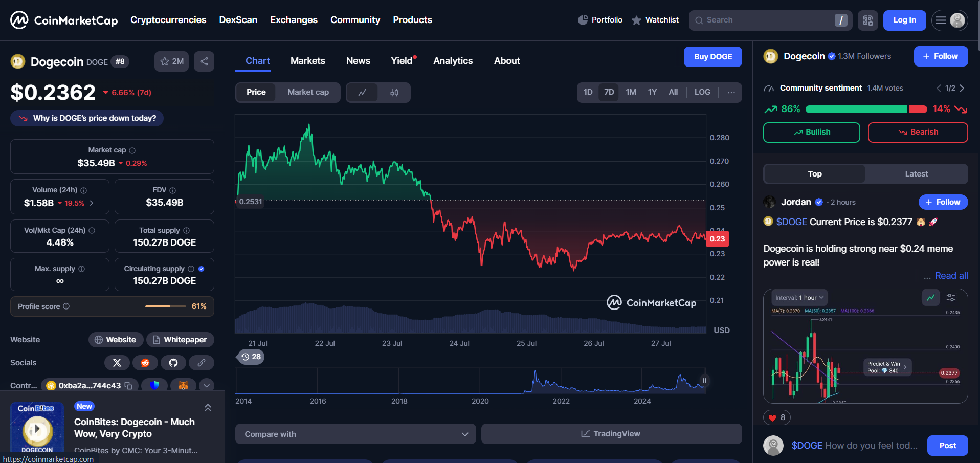Viewport: 980px width, 463px height.
Task: Vote Bullish on community sentiment
Action: pyautogui.click(x=812, y=133)
